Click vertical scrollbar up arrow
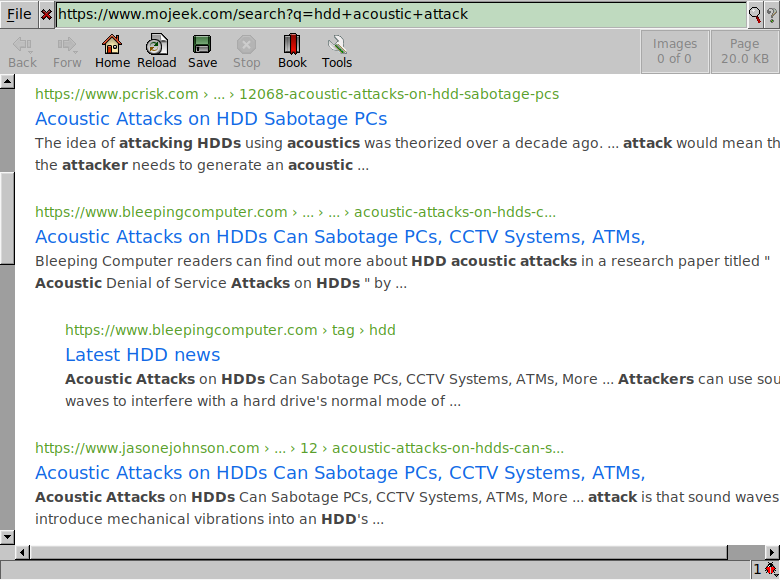780x580 pixels. (x=7, y=81)
